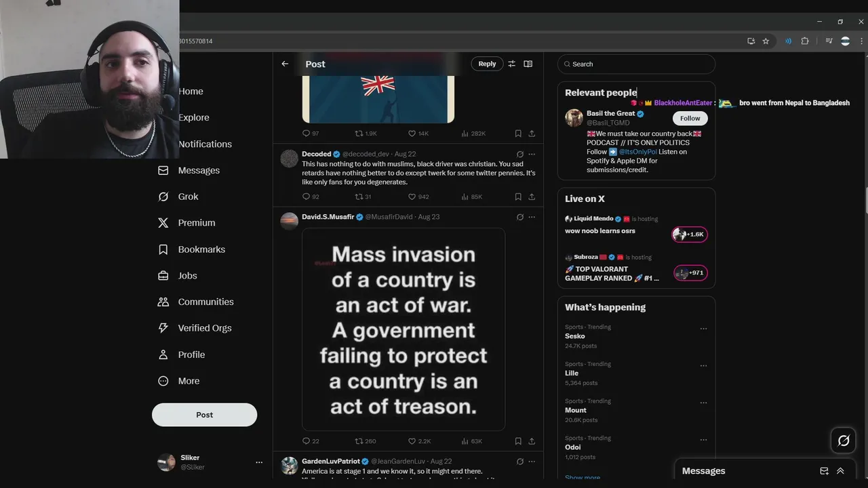Toggle bookmark on David.S.Musafir post
The image size is (868, 488).
(x=518, y=441)
